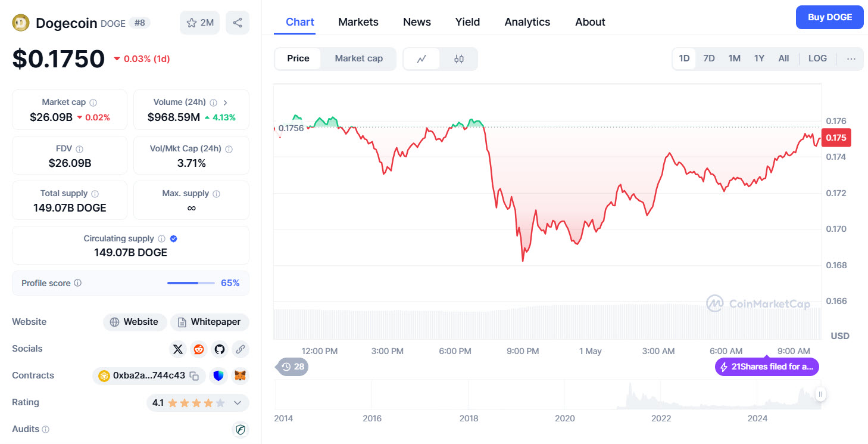Viewport: 868px width, 444px height.
Task: Expand Volume (24h) details with its chevron
Action: pyautogui.click(x=226, y=102)
